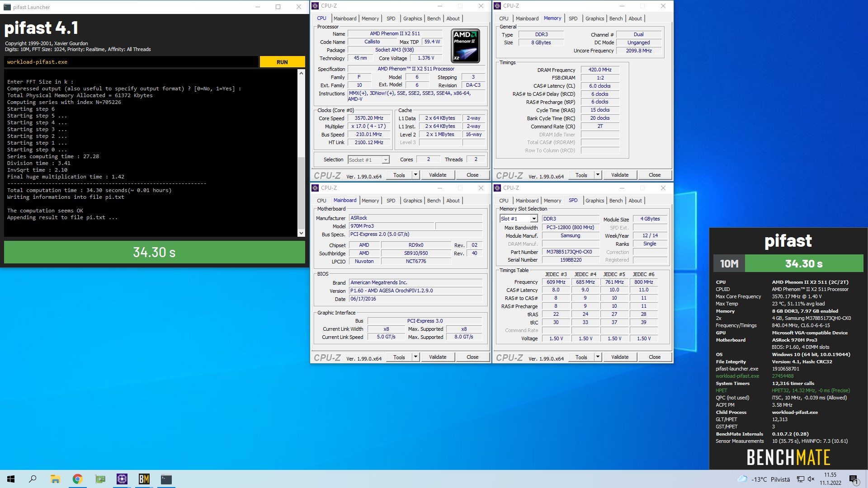This screenshot has height=488, width=868.
Task: Click the pifast Launcher title bar icon
Action: pyautogui.click(x=7, y=7)
